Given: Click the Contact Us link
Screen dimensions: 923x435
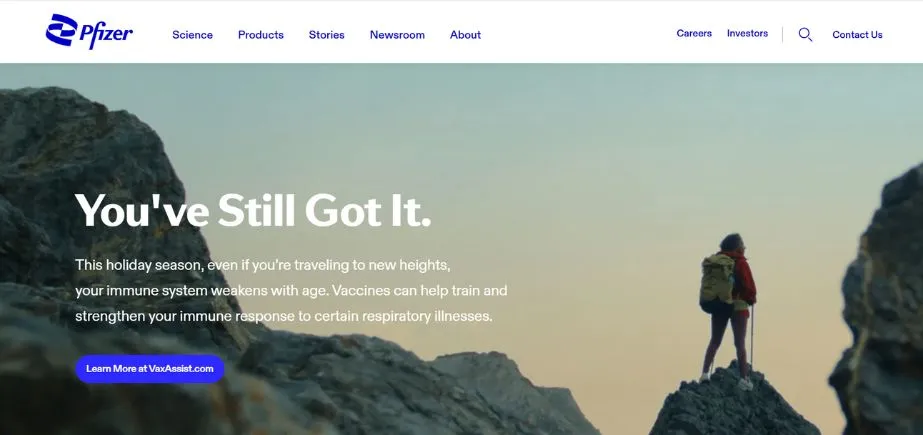Looking at the screenshot, I should [857, 35].
